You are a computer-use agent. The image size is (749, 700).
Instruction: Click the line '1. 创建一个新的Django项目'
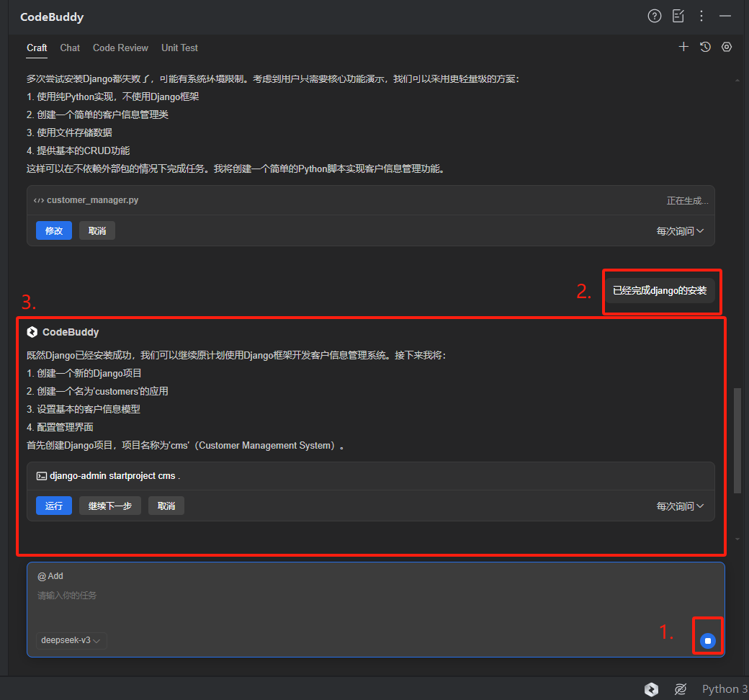click(84, 373)
